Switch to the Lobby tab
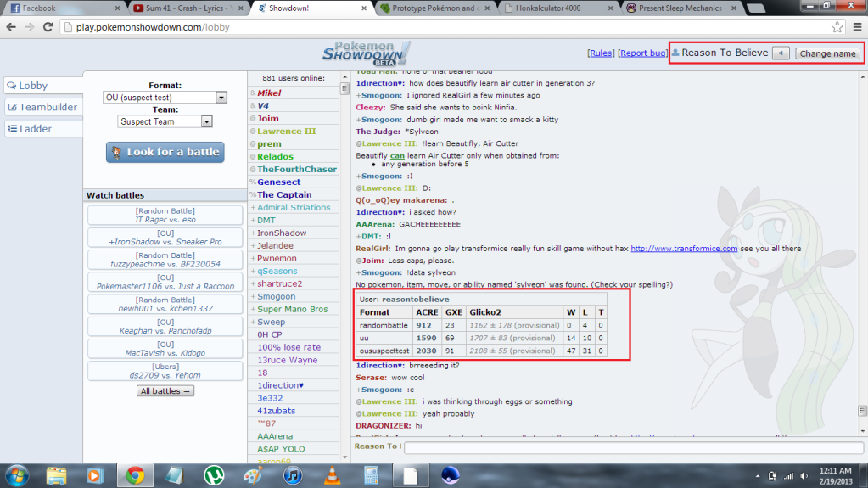 (x=43, y=86)
